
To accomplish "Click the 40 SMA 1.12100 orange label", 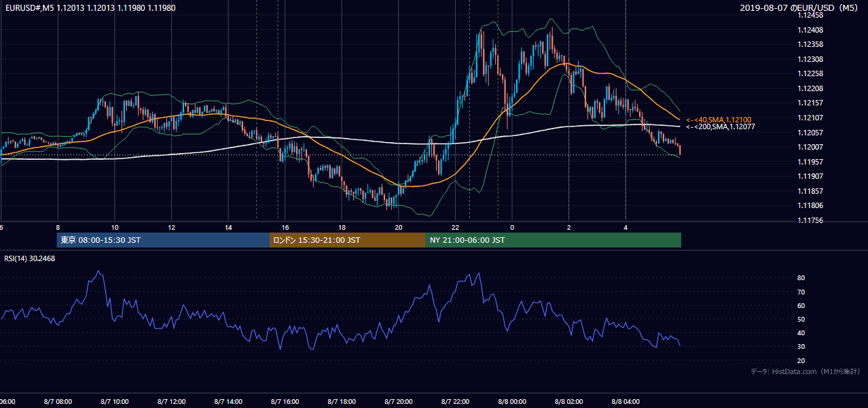I will pyautogui.click(x=719, y=120).
